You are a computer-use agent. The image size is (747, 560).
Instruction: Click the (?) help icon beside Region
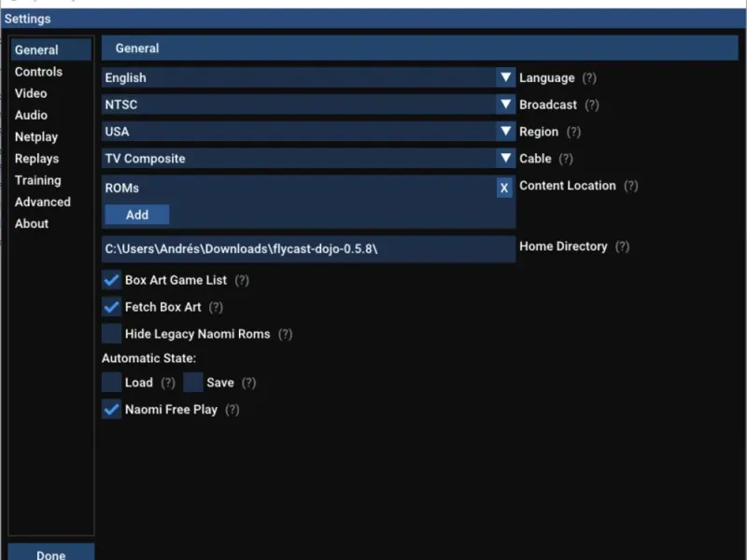[x=573, y=132]
